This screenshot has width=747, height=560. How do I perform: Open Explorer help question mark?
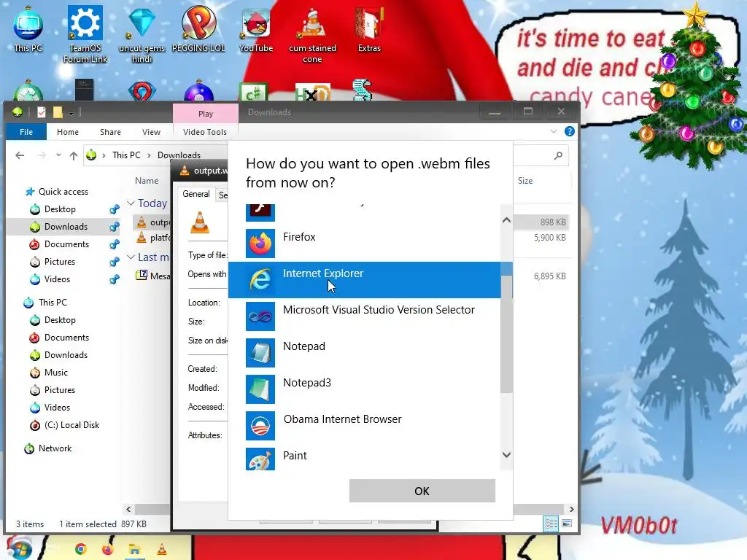(x=569, y=131)
